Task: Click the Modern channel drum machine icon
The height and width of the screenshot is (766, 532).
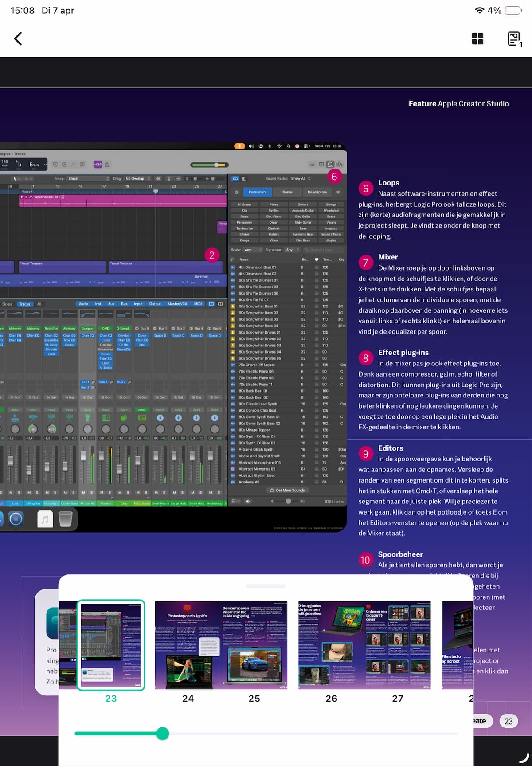Action: coord(106,417)
